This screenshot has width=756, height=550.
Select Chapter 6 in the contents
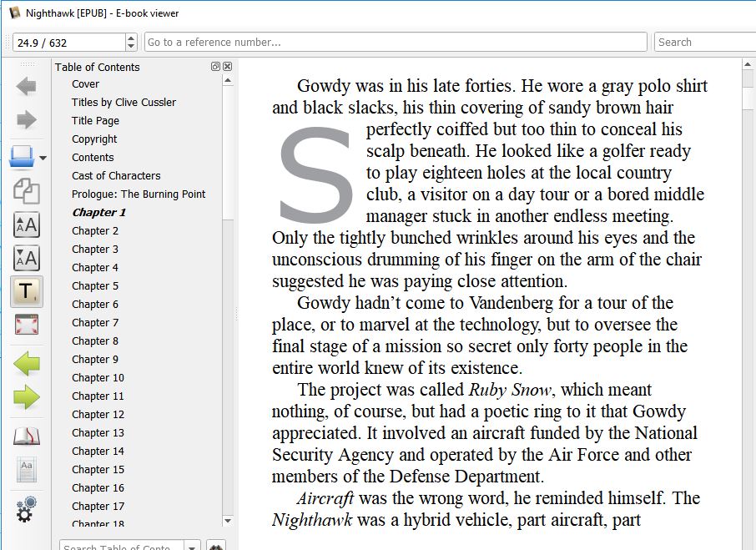(x=95, y=304)
